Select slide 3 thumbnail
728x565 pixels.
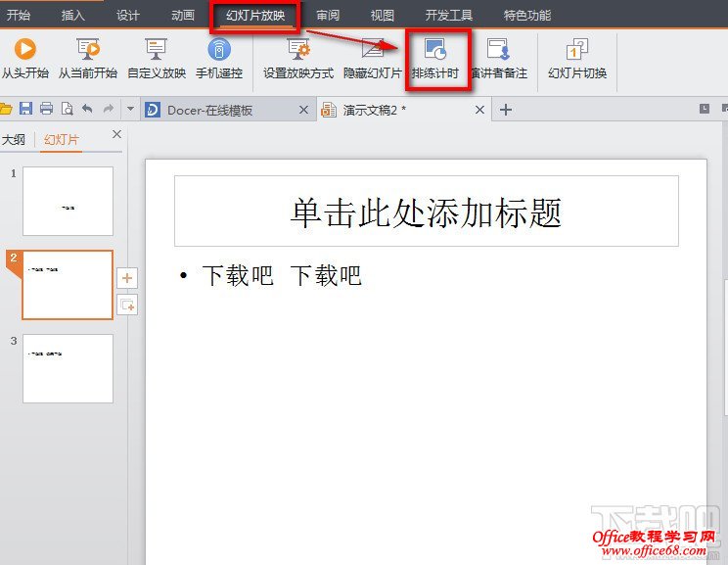(68, 368)
